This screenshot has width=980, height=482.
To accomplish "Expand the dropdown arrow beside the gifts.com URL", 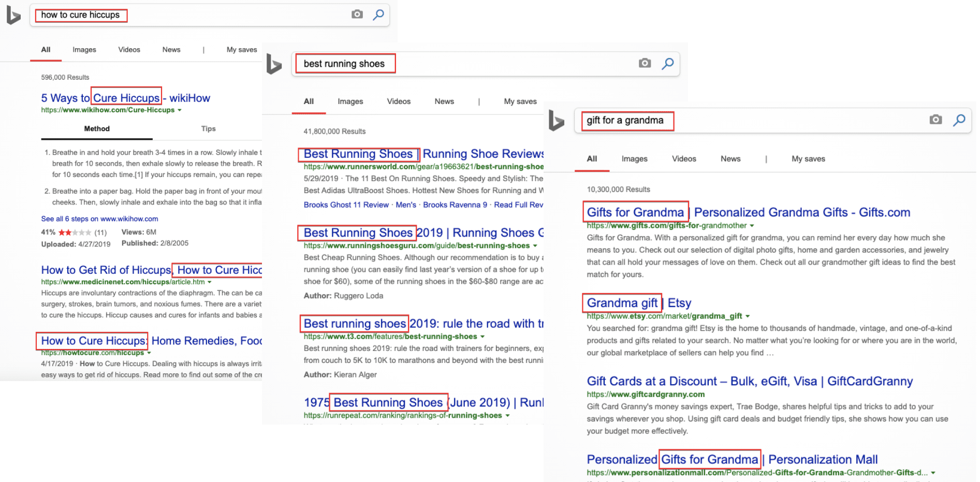I will click(x=752, y=226).
